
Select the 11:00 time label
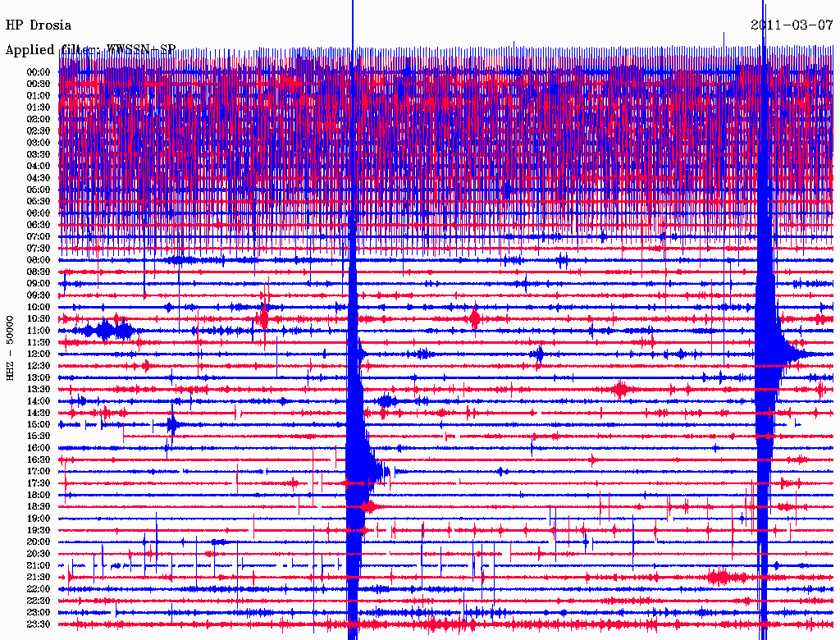[39, 331]
